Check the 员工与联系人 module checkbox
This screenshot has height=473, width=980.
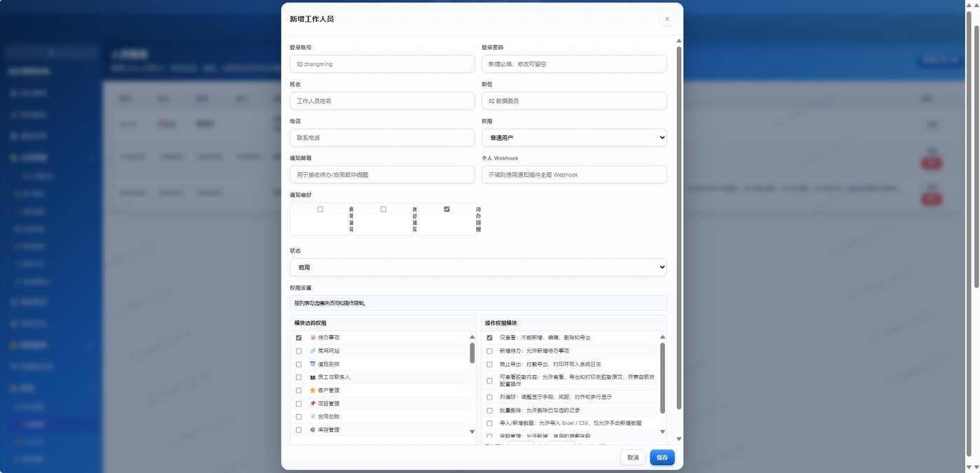point(299,377)
